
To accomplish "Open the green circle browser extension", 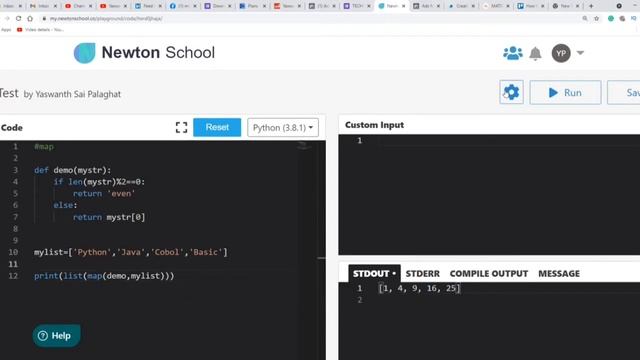I will [x=611, y=18].
